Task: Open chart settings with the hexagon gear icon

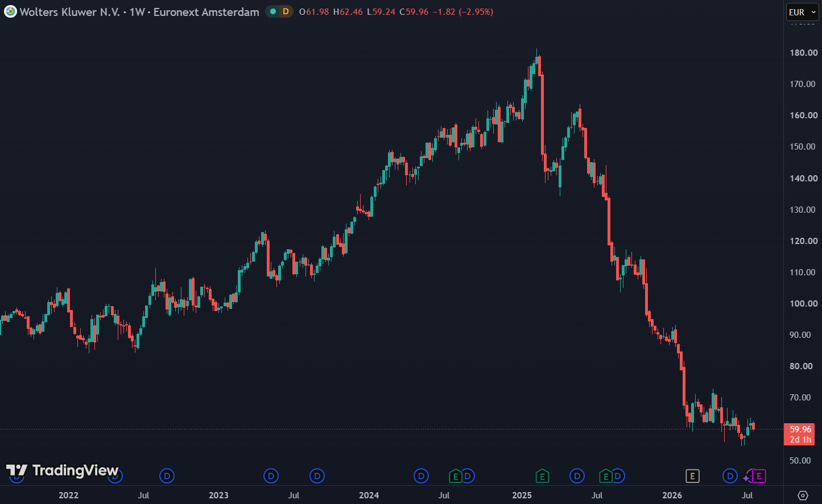Action: coord(803,495)
